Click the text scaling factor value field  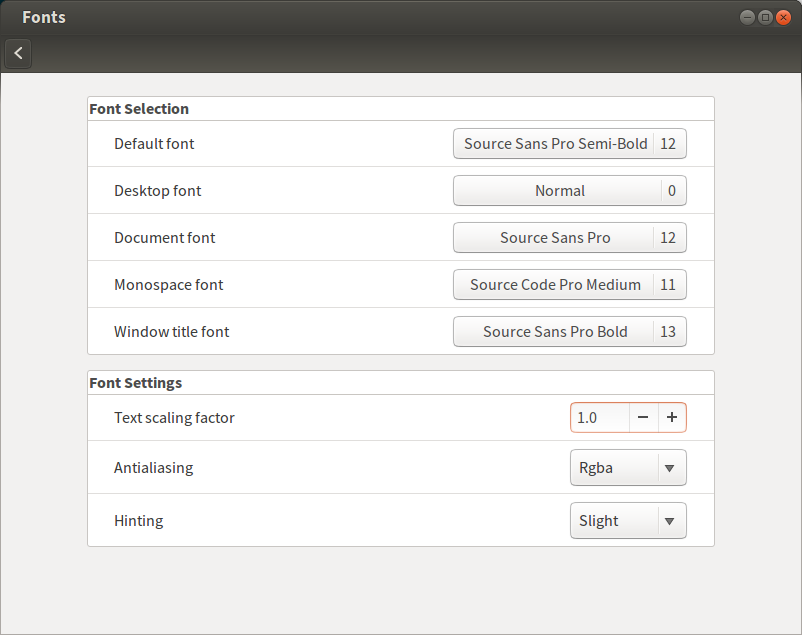(x=599, y=418)
